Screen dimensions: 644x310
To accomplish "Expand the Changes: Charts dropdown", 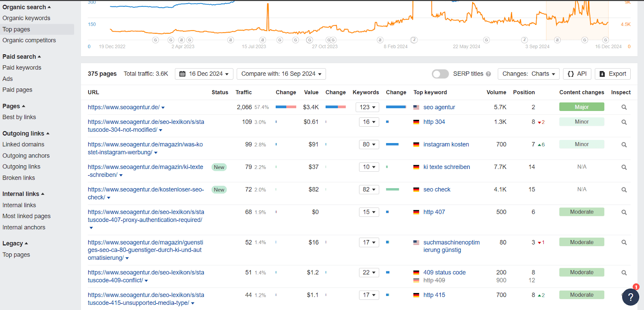I will point(528,74).
